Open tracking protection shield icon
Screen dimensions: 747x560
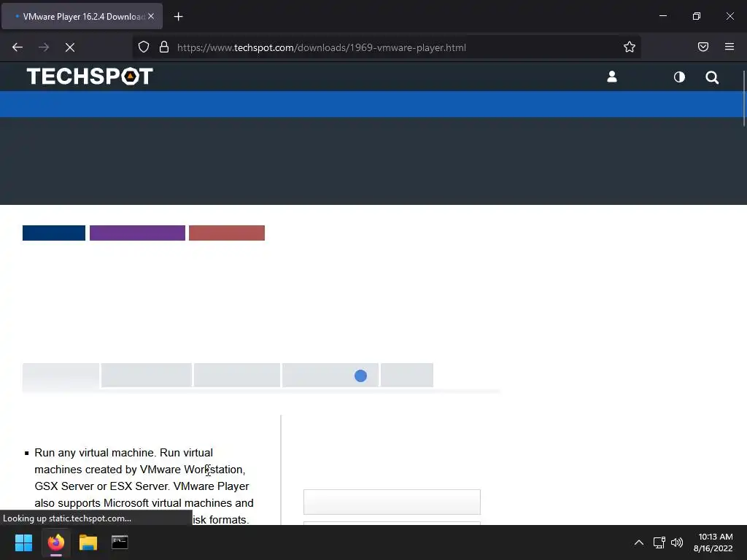[144, 47]
